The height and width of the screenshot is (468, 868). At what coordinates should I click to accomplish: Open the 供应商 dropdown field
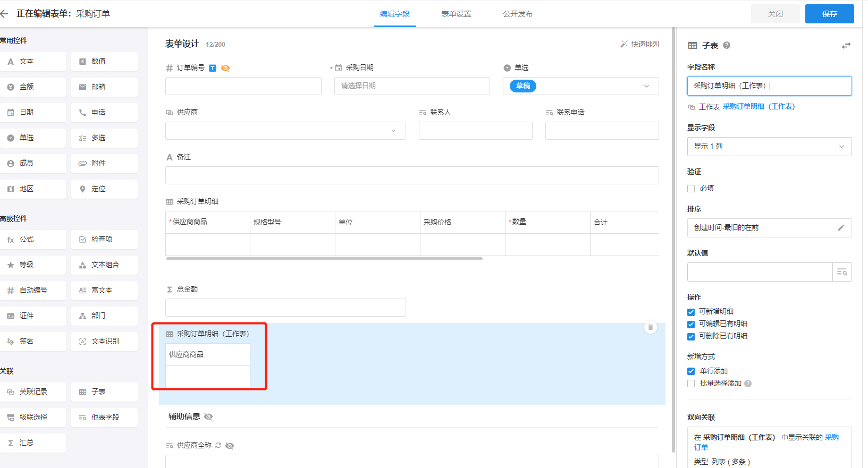285,131
